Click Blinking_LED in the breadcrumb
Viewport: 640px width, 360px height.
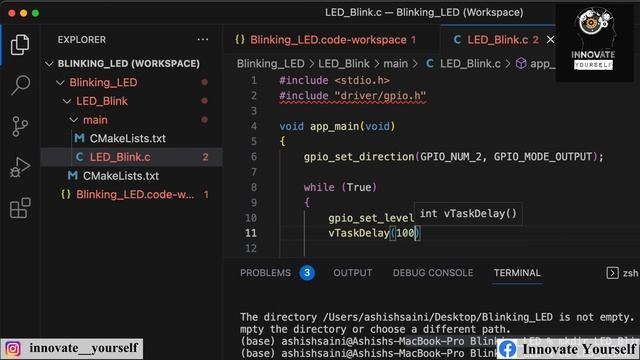[271, 64]
